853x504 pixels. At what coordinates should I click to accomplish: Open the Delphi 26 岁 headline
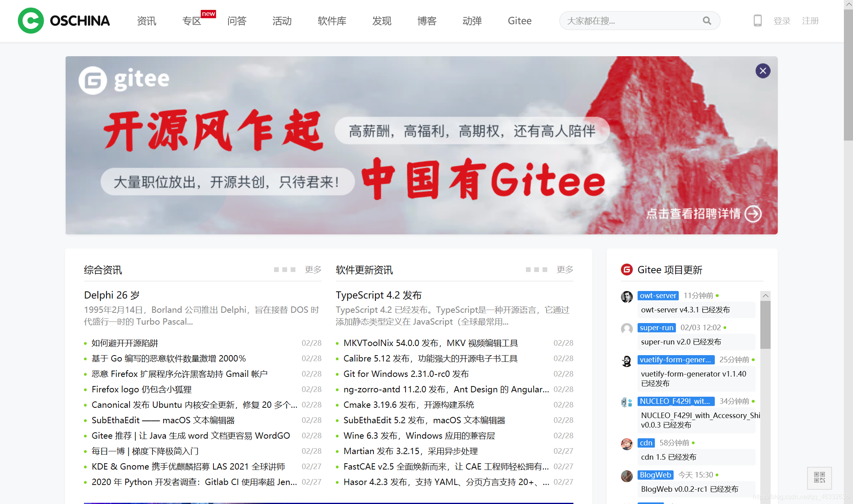(x=112, y=295)
